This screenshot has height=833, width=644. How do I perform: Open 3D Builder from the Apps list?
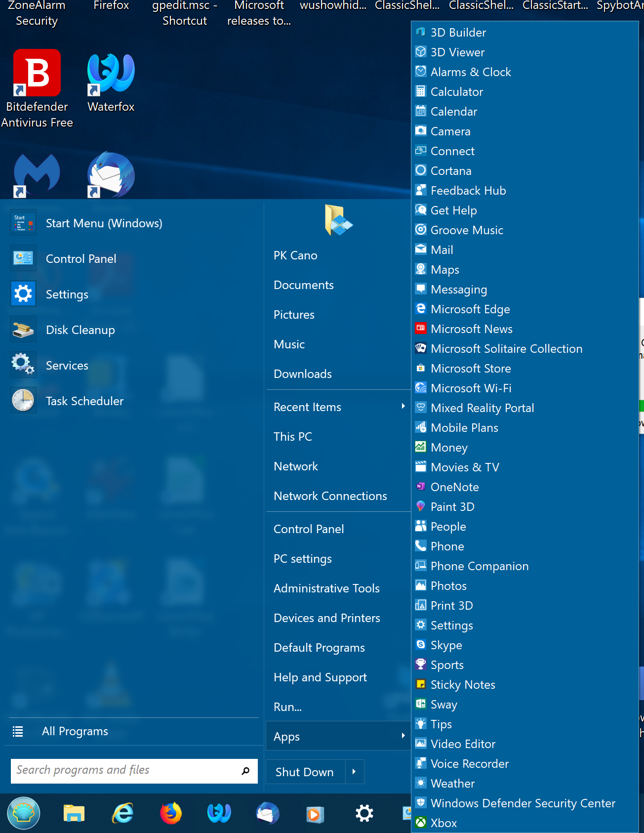(x=525, y=33)
